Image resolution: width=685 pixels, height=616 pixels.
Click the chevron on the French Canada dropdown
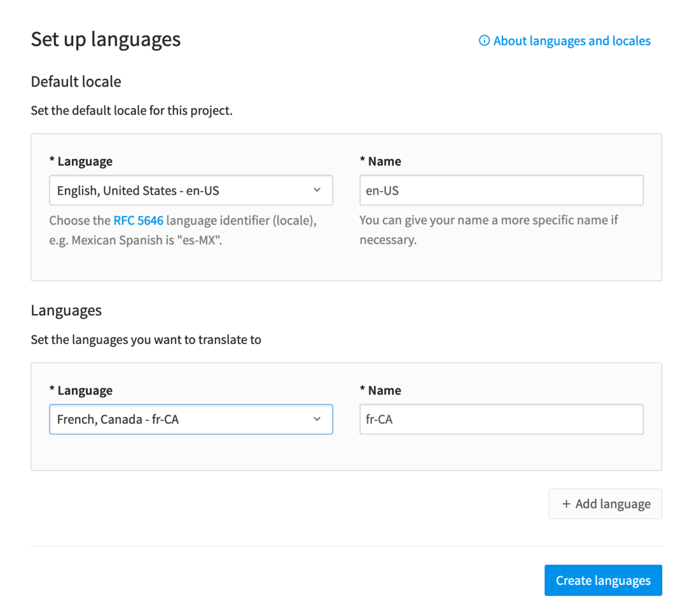pyautogui.click(x=317, y=419)
